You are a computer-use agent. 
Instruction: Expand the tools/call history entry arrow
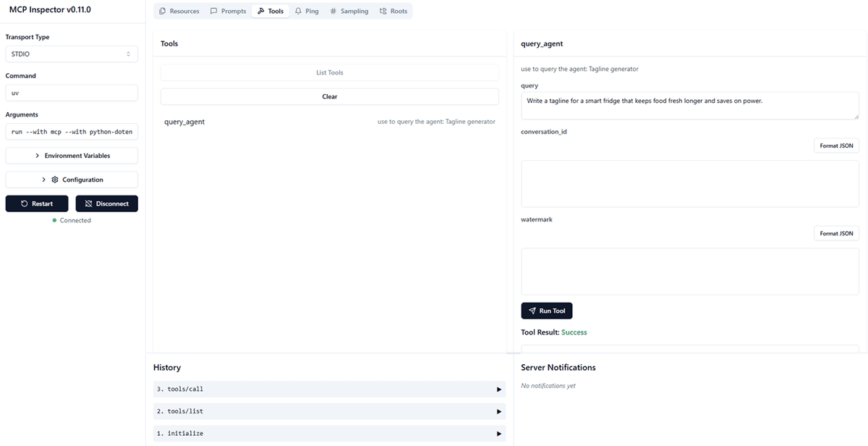[499, 390]
